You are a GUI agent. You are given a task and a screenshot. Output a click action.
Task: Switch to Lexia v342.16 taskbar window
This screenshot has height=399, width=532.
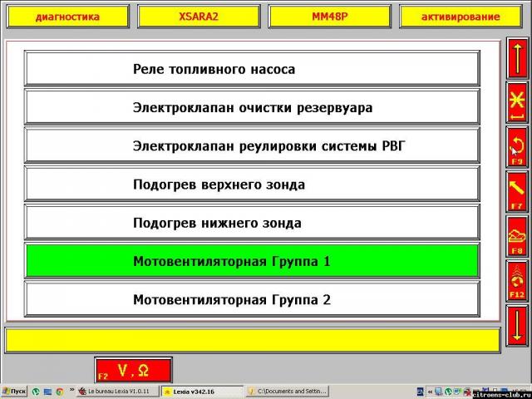pos(202,392)
